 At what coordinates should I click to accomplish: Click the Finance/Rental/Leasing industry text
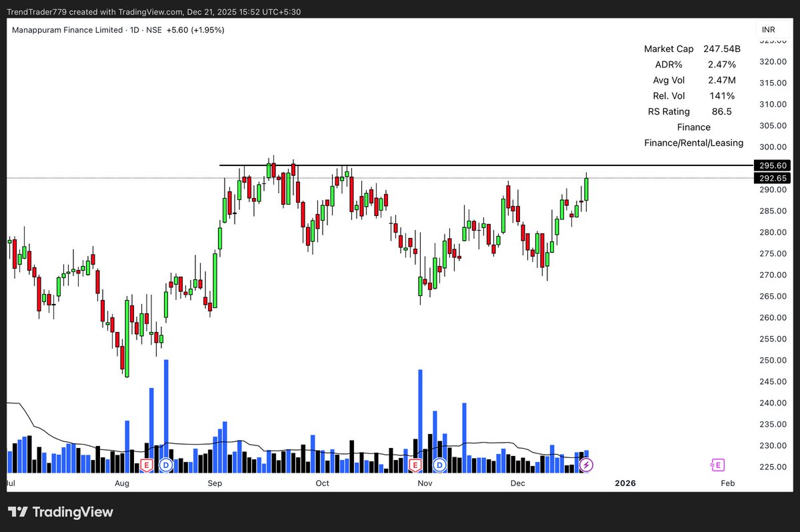(x=693, y=143)
